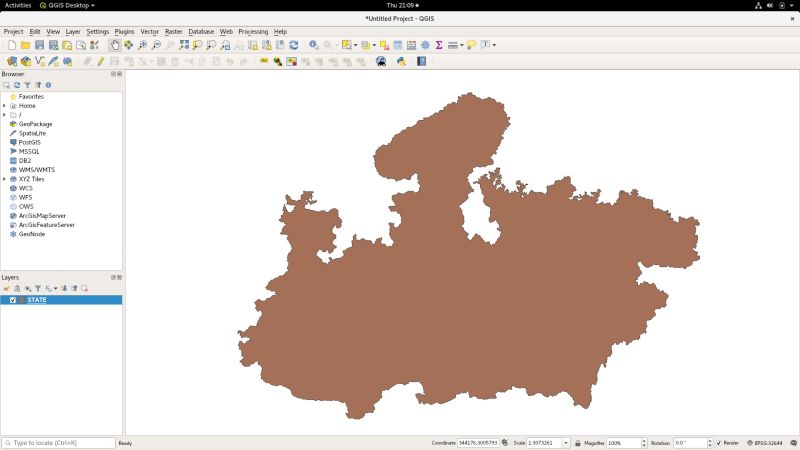The image size is (800, 450).
Task: Open the Vector menu
Action: point(149,32)
